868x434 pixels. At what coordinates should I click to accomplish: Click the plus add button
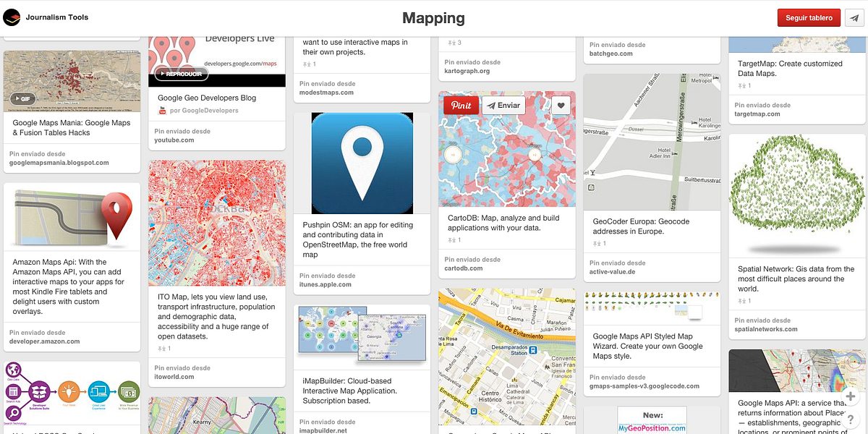(x=851, y=396)
